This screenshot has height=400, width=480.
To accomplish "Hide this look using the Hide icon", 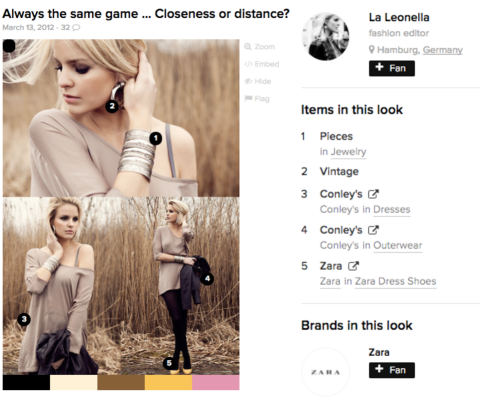I will tap(248, 81).
